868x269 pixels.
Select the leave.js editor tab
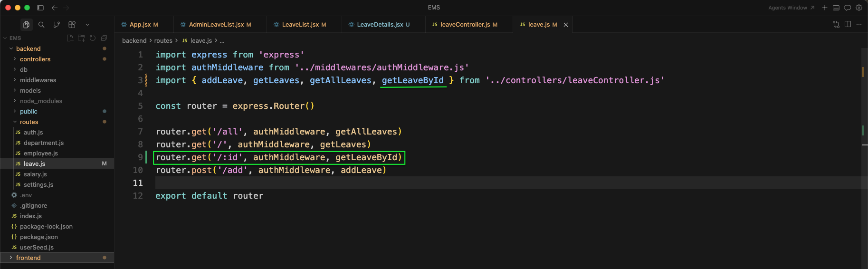pyautogui.click(x=543, y=25)
